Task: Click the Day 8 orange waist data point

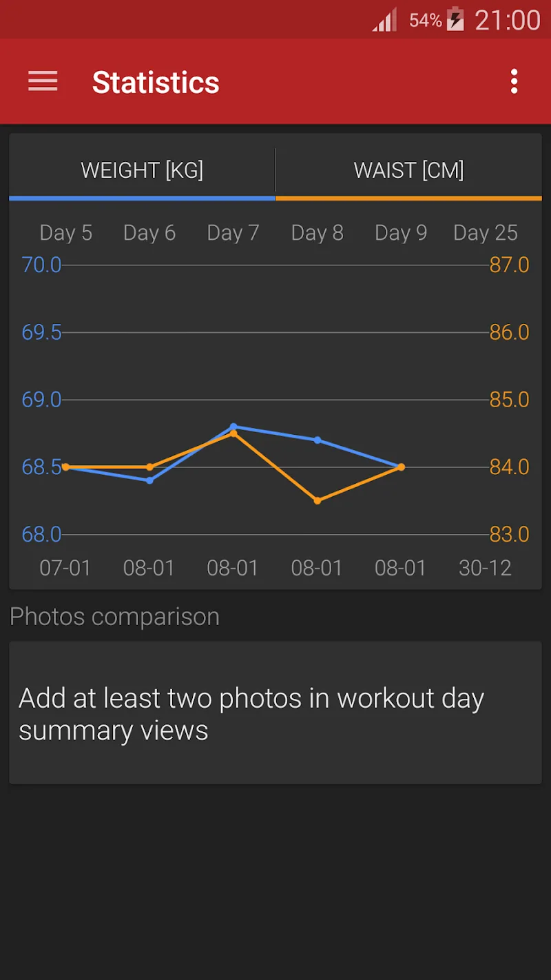Action: (318, 501)
